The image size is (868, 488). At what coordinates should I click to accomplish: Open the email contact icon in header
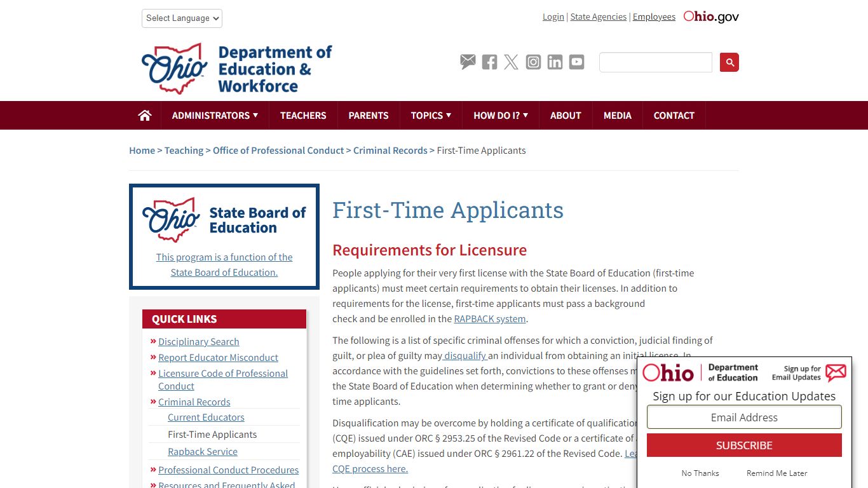tap(468, 62)
